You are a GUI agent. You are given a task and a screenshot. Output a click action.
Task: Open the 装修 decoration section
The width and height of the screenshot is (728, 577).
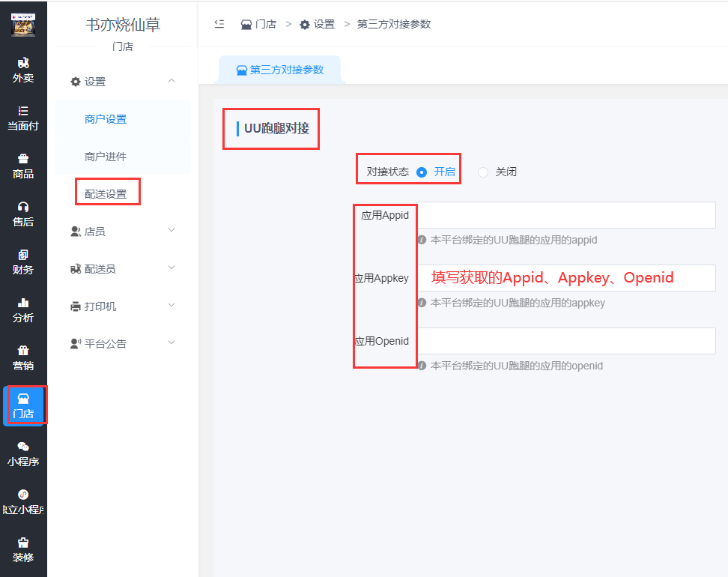pos(23,549)
